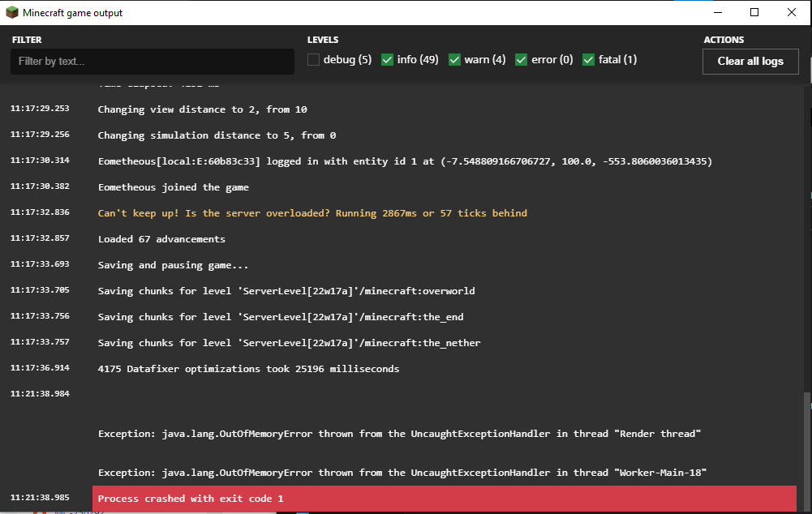The width and height of the screenshot is (812, 514).
Task: Select the Worker-Main-18 OutOfMemoryError line
Action: tap(402, 473)
